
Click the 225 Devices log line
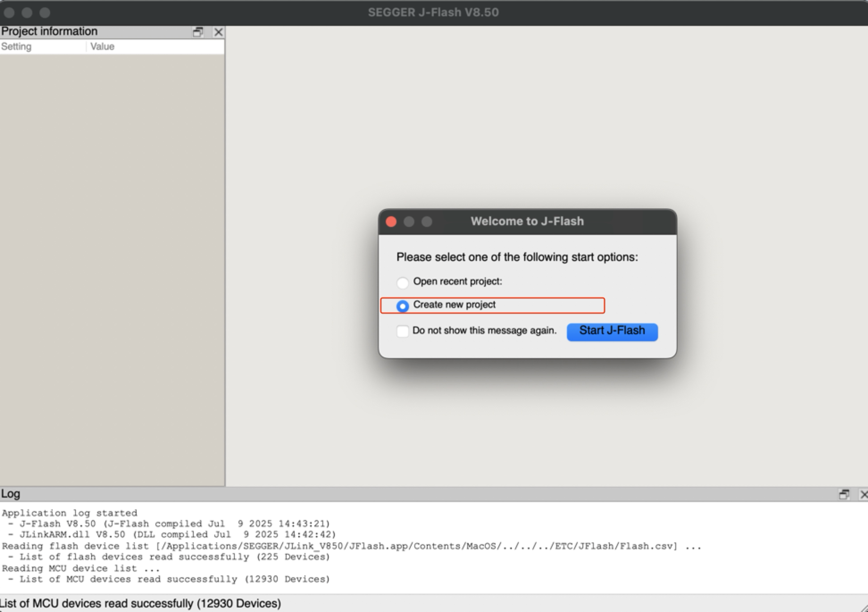tap(169, 557)
